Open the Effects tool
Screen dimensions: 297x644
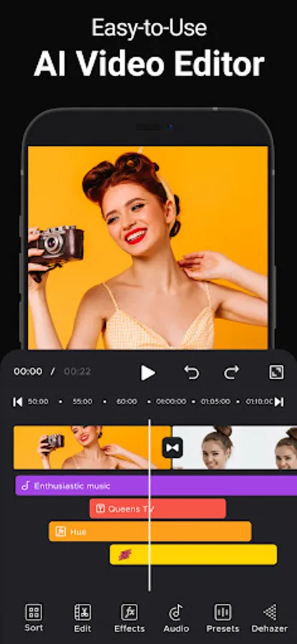pyautogui.click(x=130, y=618)
